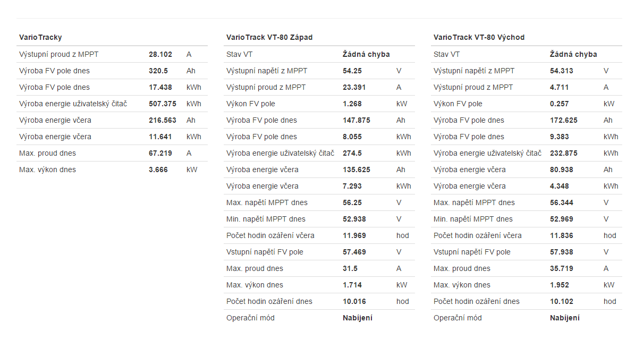This screenshot has width=644, height=339.
Task: Click Západ Výkon FV pole 1.268 value
Action: 352,104
